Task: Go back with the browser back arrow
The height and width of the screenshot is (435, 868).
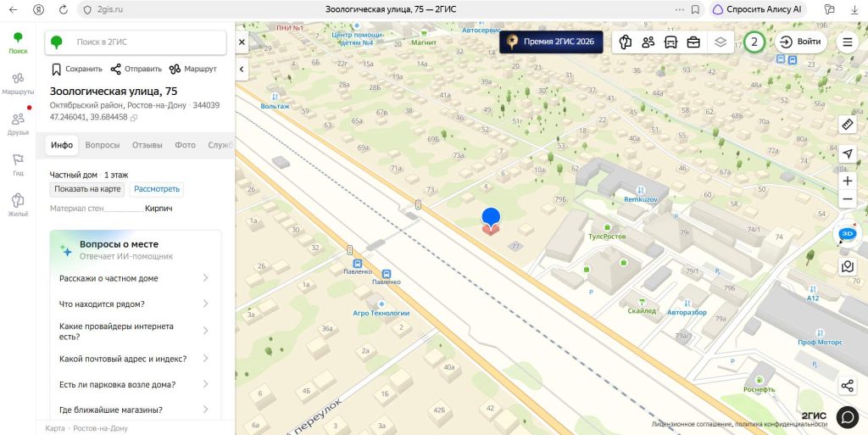Action: [14, 9]
